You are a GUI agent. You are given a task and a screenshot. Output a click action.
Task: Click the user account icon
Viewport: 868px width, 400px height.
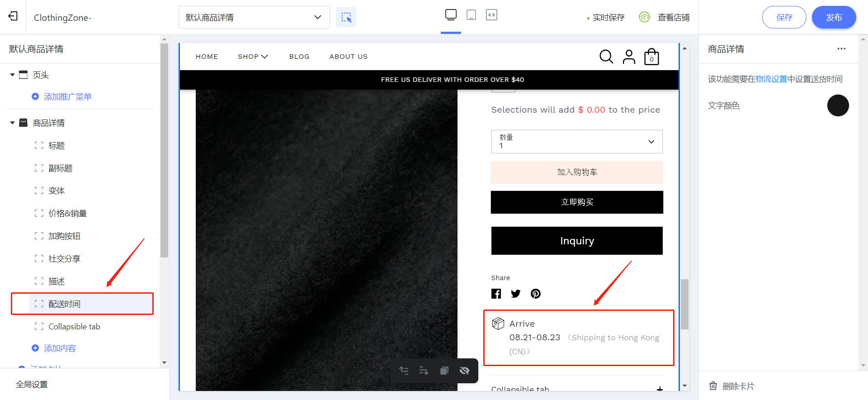coord(629,57)
